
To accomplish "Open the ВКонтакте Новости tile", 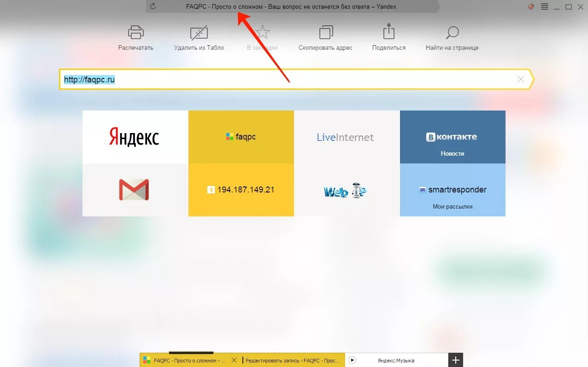I will point(453,137).
